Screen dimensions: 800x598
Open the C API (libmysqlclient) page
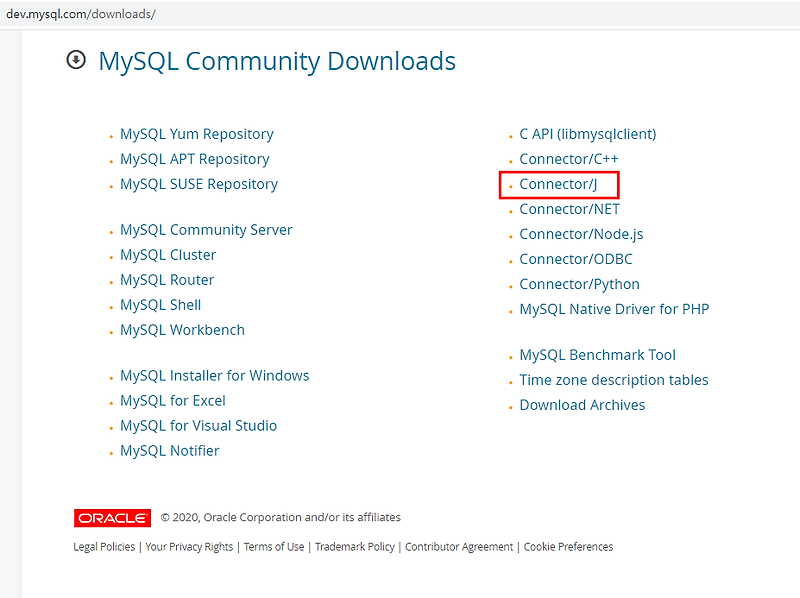(587, 133)
